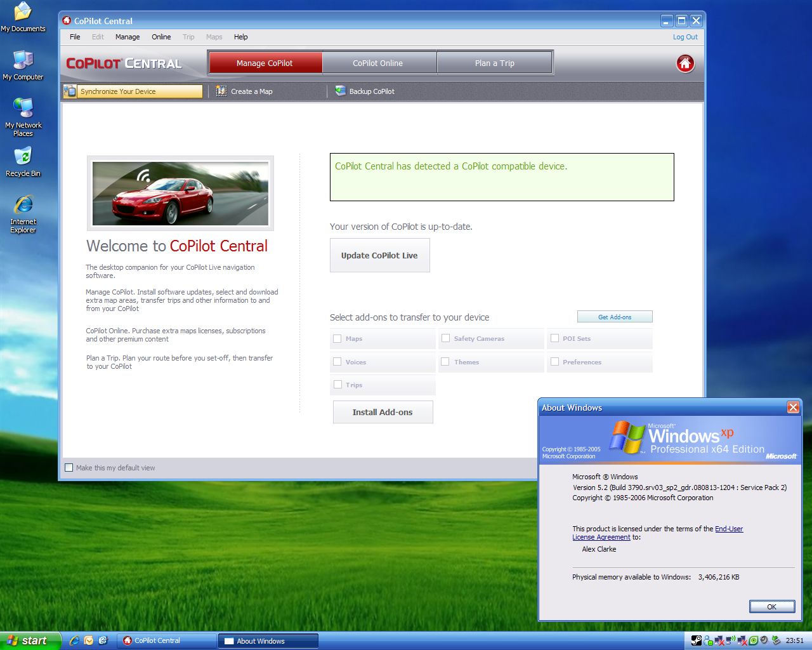
Task: Launch the Backup CoPilot tool
Action: (365, 91)
